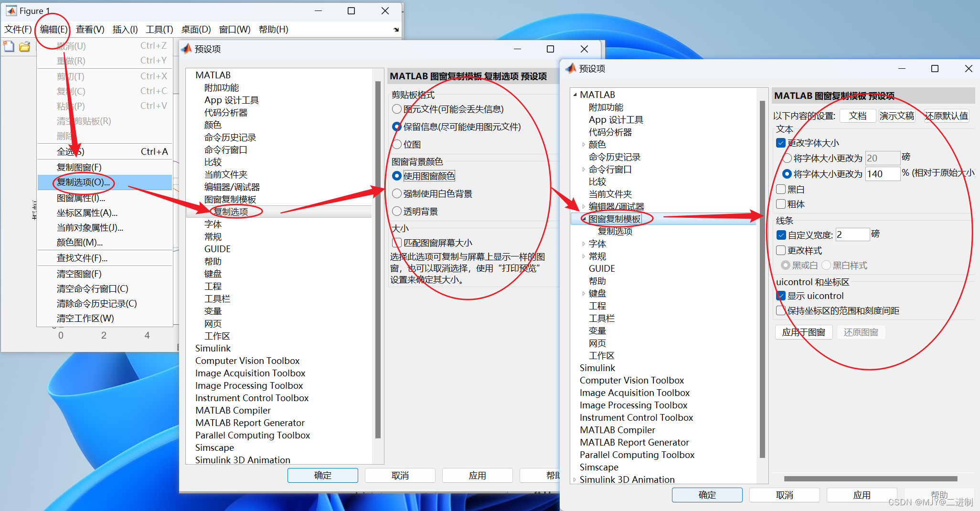Click 应用 button in the right preferences dialog
Screen dimensions: 980x511
point(862,495)
